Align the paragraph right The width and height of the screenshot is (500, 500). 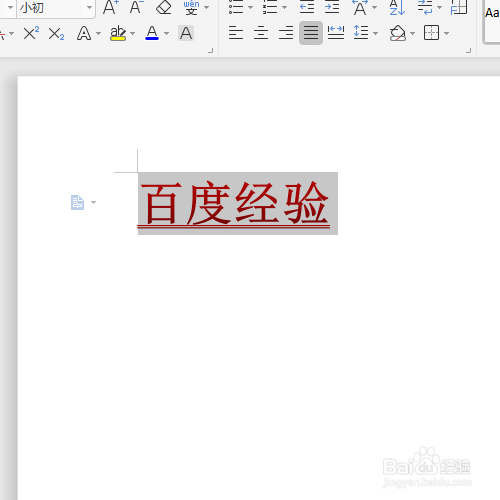pos(286,33)
